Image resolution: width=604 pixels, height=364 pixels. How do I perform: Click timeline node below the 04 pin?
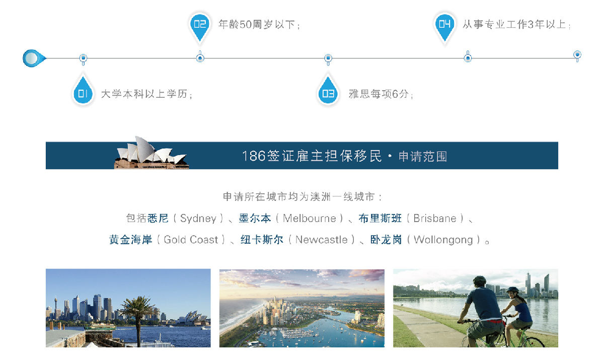click(468, 57)
